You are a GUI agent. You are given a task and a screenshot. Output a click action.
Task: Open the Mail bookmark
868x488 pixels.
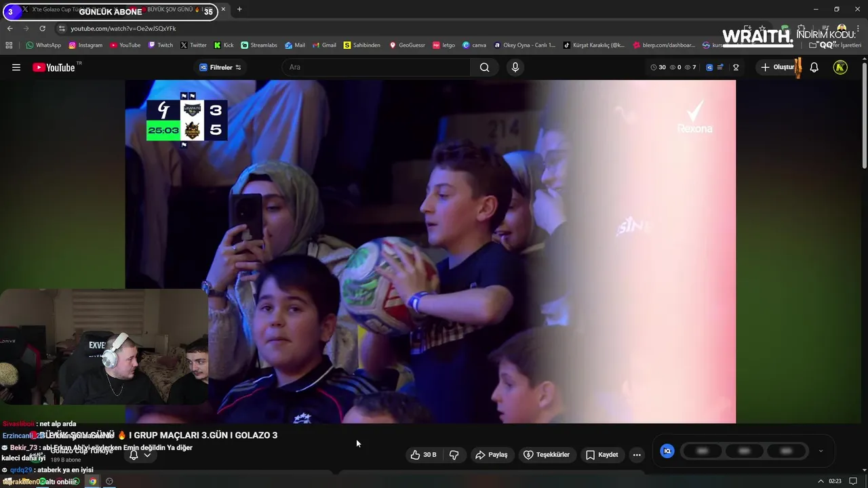tap(295, 45)
